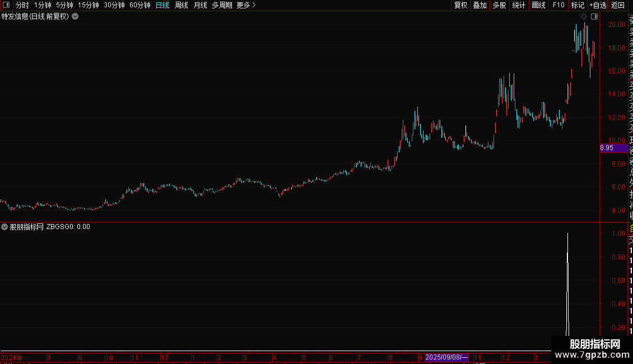Image resolution: width=633 pixels, height=364 pixels.
Task: Toggle the chart side panel icon
Action: coord(594,17)
